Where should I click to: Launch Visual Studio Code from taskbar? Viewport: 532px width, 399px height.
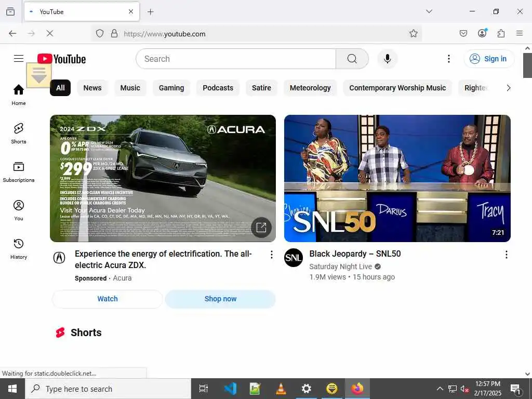[230, 389]
